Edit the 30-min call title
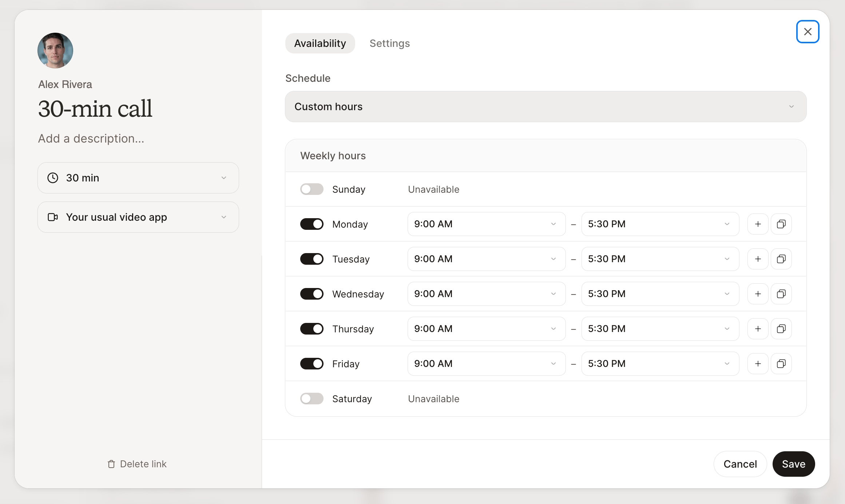Screen dimensions: 845x504 (95, 109)
